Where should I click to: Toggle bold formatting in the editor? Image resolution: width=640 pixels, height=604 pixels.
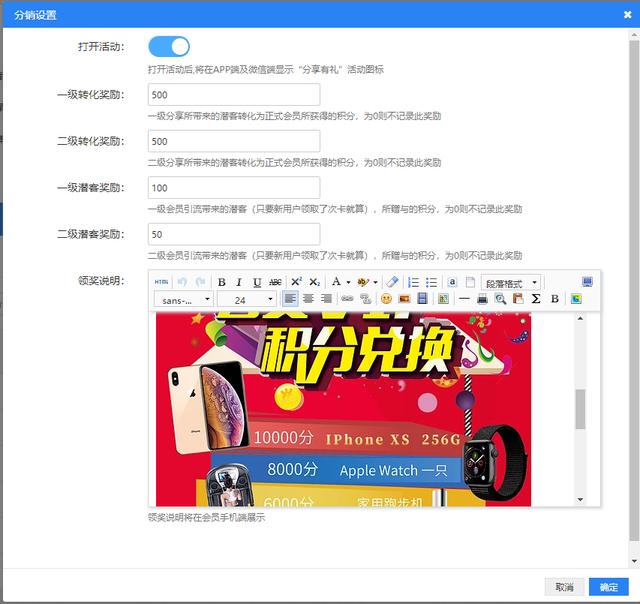pyautogui.click(x=222, y=282)
